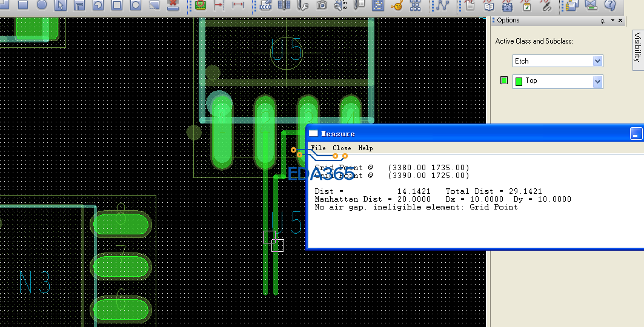Click the drill bit with list icon
The image size is (644, 327).
pyautogui.click(x=359, y=5)
